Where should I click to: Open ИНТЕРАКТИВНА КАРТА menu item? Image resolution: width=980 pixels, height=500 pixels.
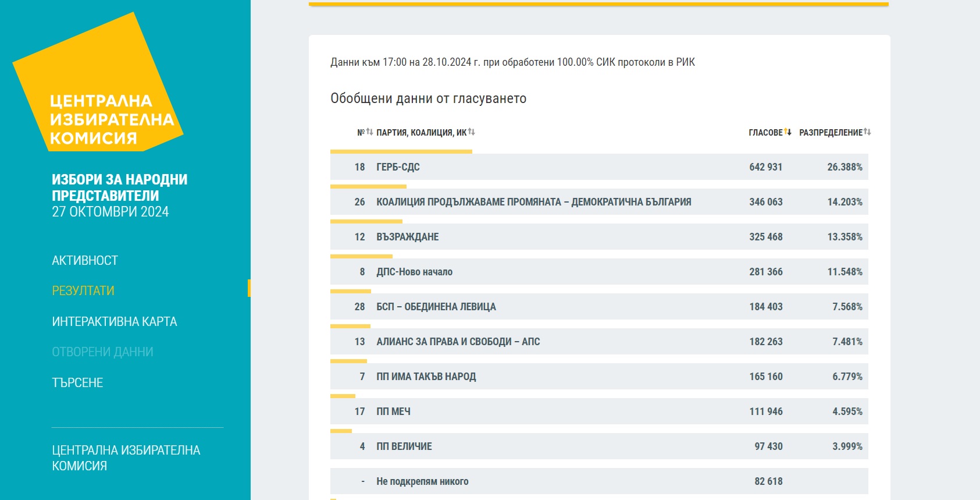pyautogui.click(x=115, y=321)
